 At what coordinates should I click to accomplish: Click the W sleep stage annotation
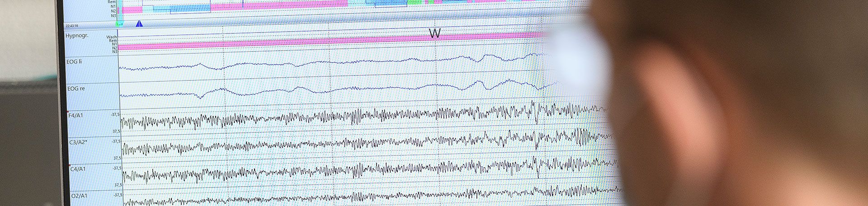pos(434,33)
